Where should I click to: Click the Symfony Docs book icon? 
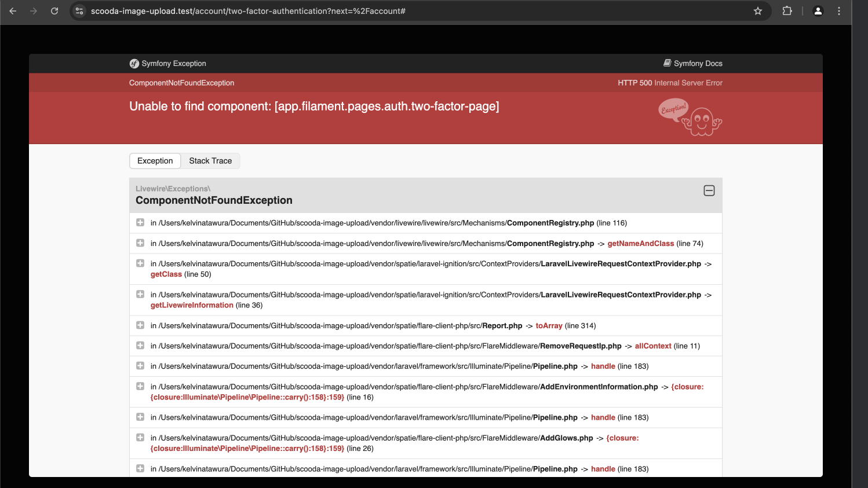click(x=668, y=63)
